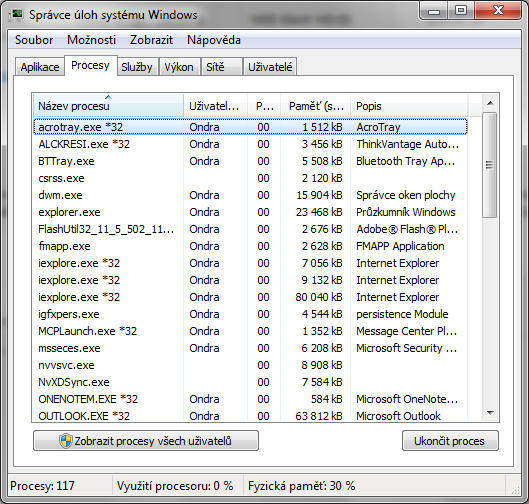Open the Nápověda menu

[214, 40]
